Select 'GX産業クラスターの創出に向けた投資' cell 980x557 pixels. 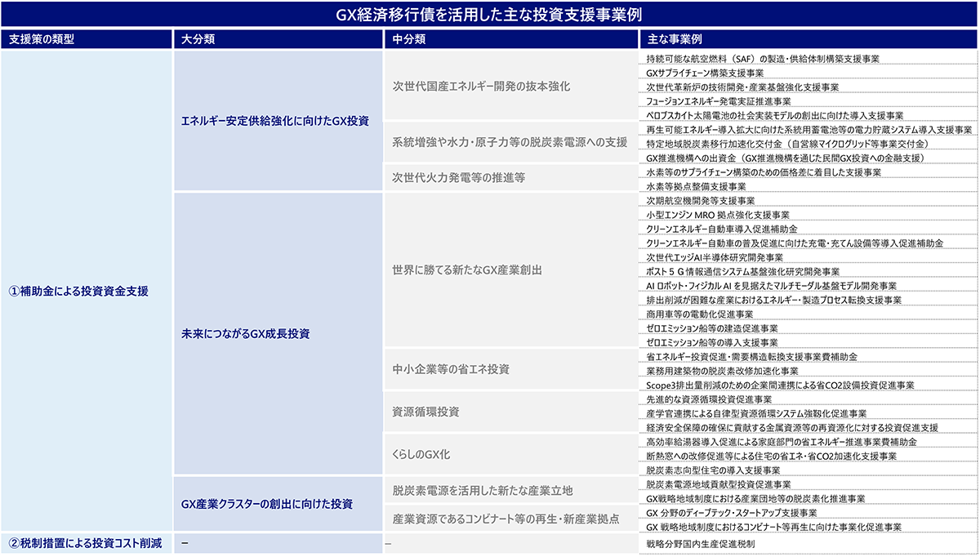[x=266, y=503]
